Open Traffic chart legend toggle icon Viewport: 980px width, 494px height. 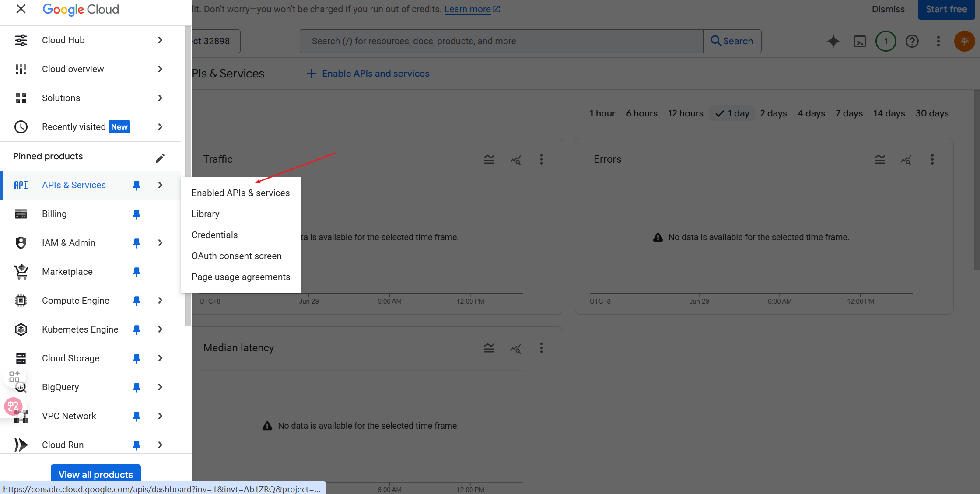[489, 160]
